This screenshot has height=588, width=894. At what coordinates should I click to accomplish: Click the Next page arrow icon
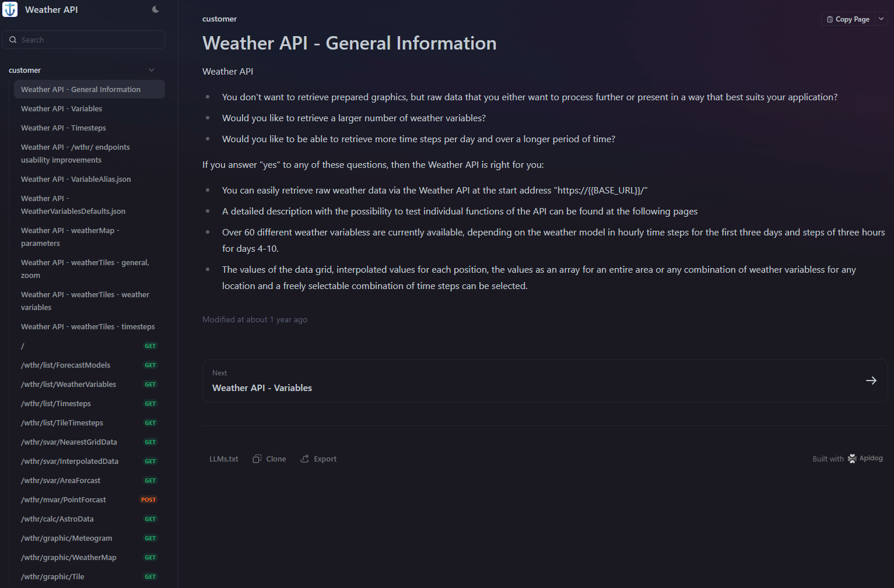[x=871, y=381]
